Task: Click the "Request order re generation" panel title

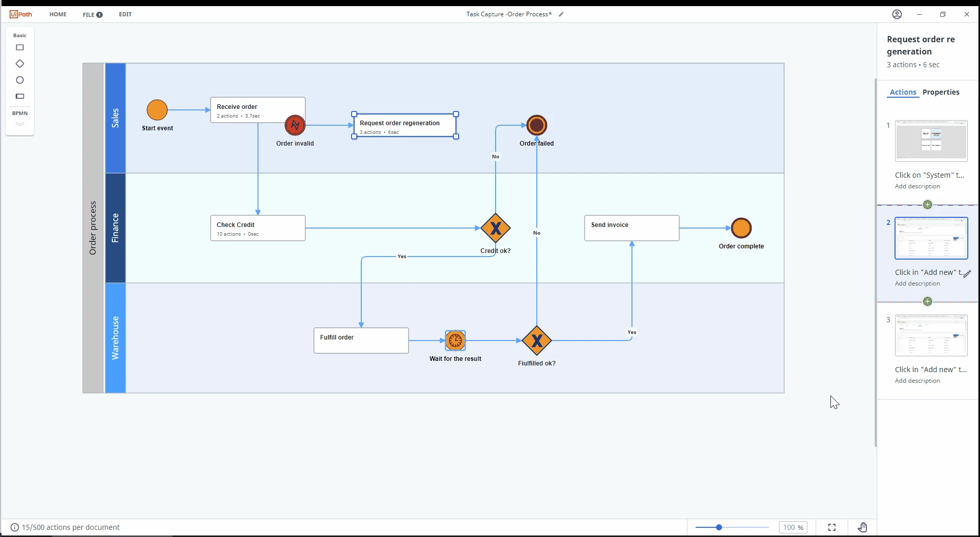Action: [x=921, y=45]
